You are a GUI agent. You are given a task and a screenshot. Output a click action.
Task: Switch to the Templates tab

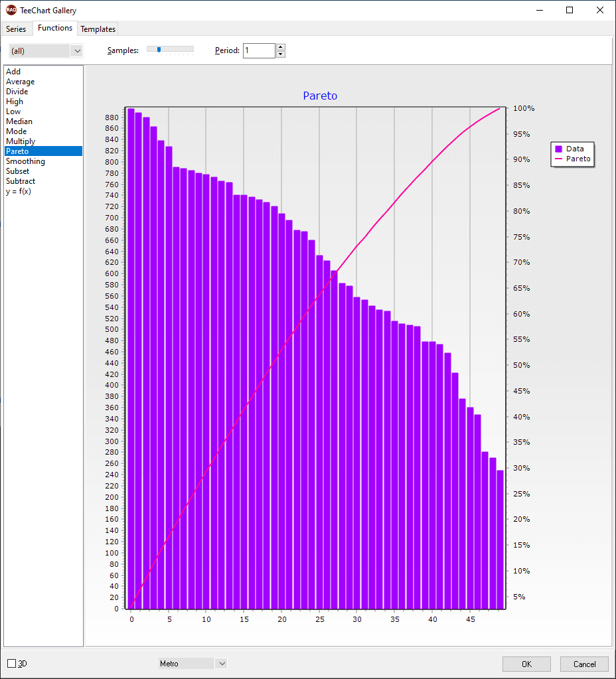tap(98, 29)
